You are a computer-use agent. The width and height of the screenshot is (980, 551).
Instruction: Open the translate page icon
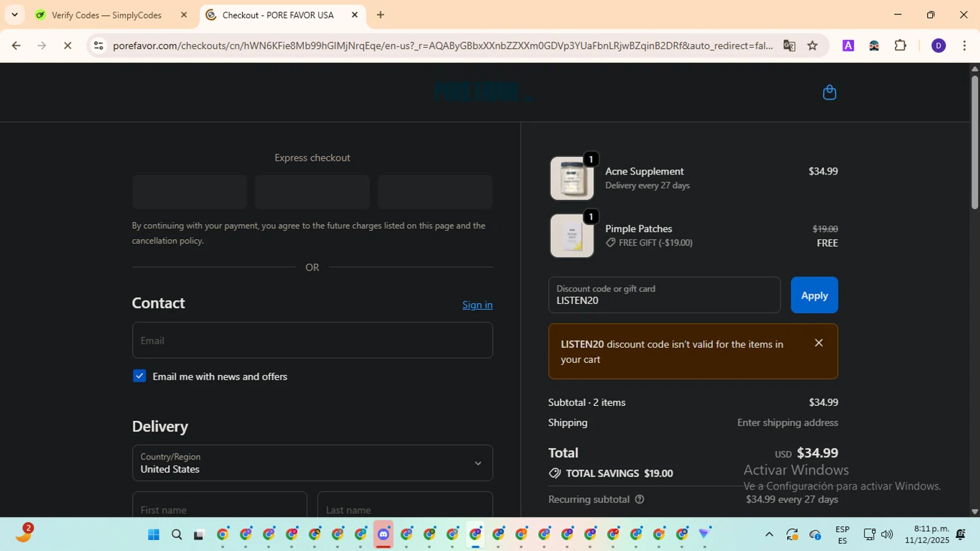(x=789, y=46)
